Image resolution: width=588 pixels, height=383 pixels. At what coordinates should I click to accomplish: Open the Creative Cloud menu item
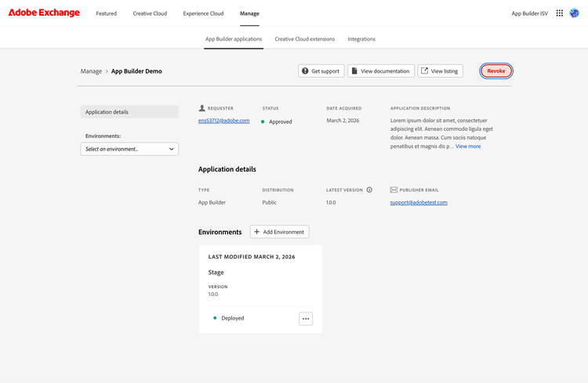tap(150, 13)
